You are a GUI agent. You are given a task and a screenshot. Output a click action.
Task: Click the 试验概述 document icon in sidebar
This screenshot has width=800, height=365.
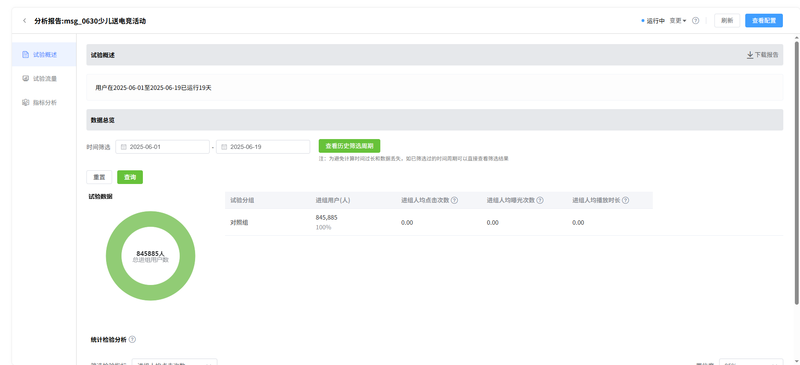coord(26,55)
